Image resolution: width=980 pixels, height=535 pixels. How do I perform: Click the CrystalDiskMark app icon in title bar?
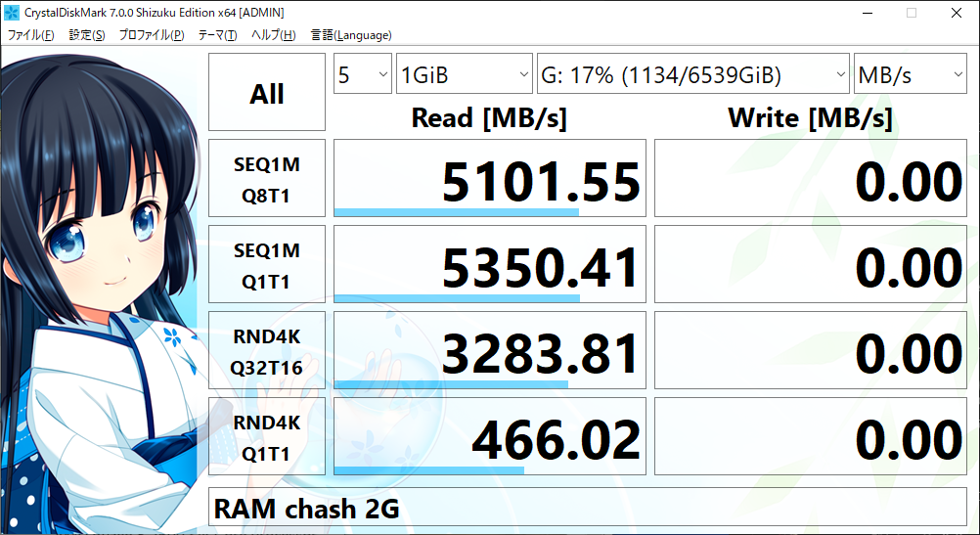point(12,13)
